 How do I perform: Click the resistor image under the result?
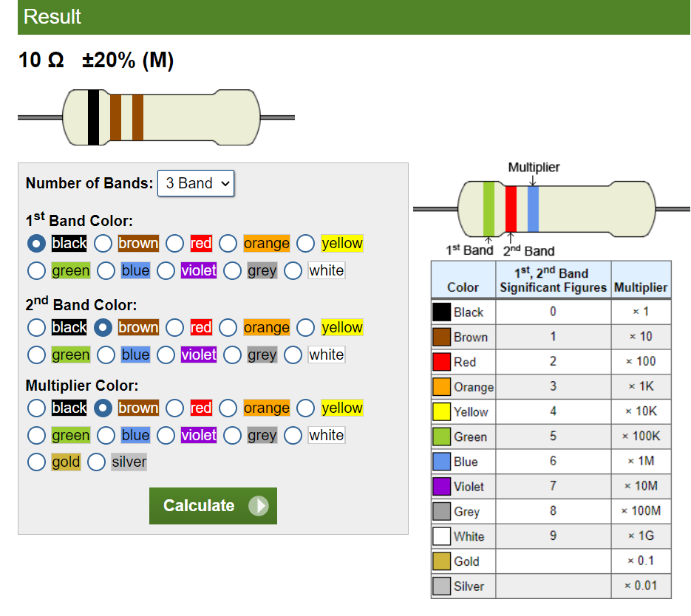coord(156,117)
